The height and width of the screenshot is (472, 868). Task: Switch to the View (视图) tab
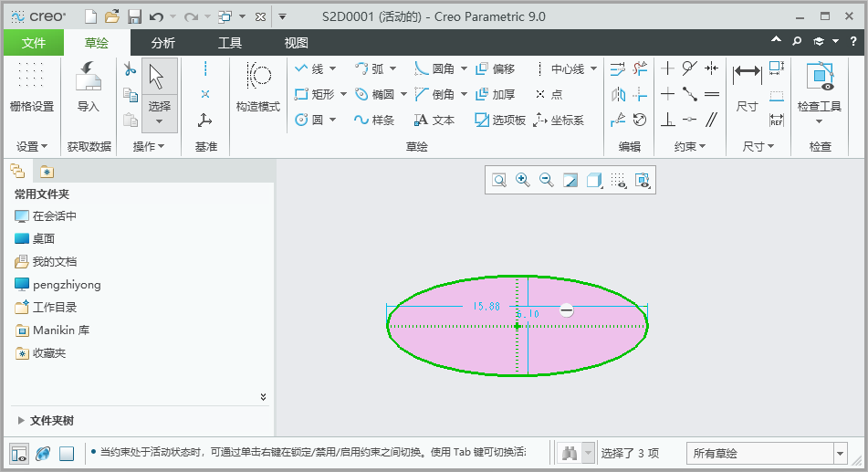point(296,43)
